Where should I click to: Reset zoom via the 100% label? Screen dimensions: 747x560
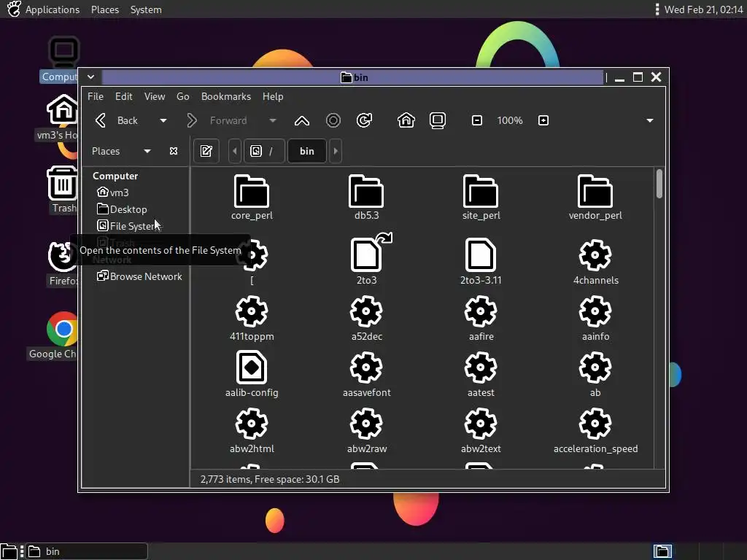pos(510,120)
